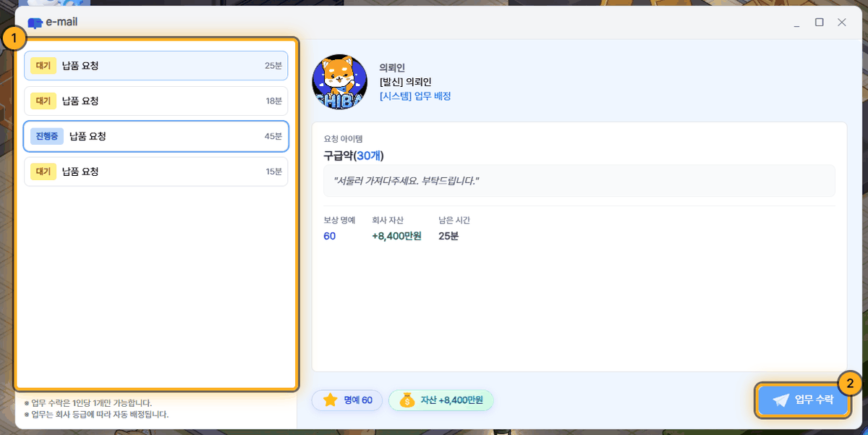Click the quote "서둘러 가져다주세요. 부탁드립니다."
The image size is (868, 435).
(x=407, y=180)
